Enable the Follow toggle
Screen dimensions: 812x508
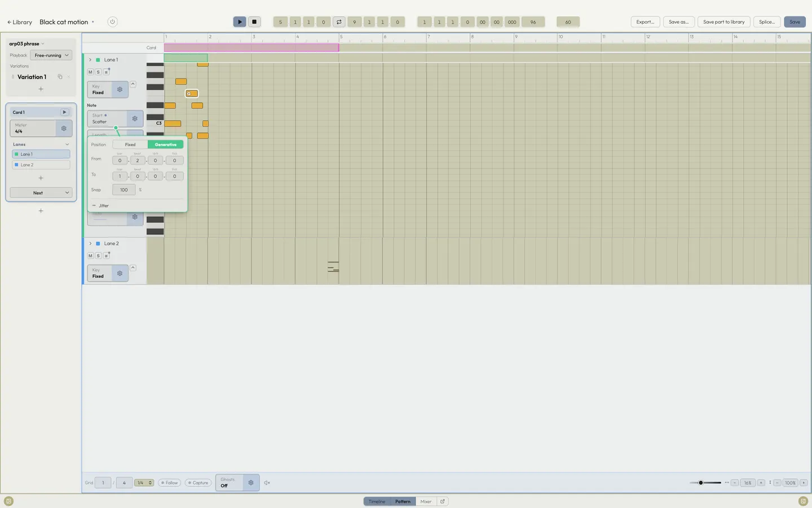point(169,483)
